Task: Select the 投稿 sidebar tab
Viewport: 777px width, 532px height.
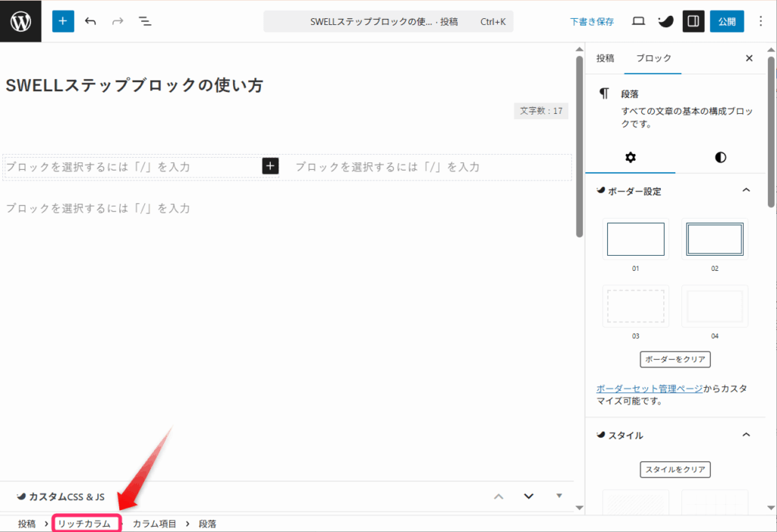Action: [605, 58]
